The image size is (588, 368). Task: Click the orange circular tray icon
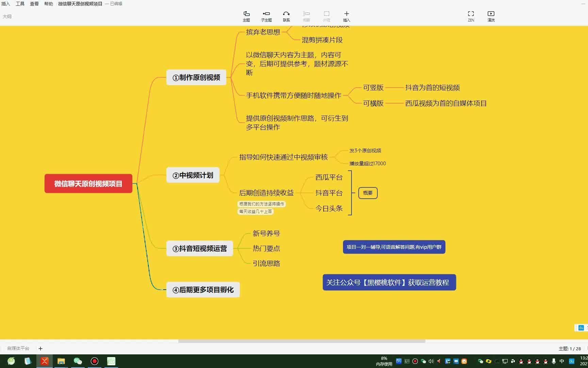tap(464, 361)
